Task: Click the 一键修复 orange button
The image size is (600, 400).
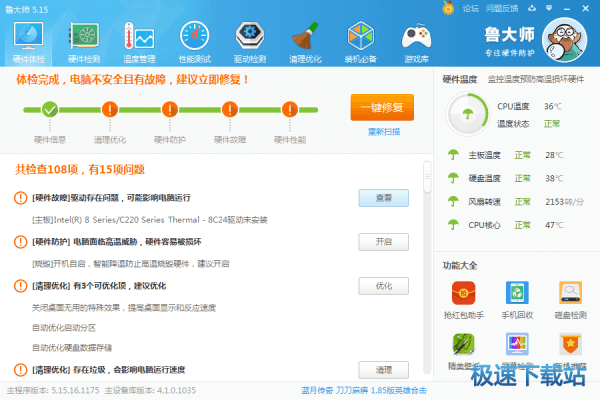Action: pos(382,108)
